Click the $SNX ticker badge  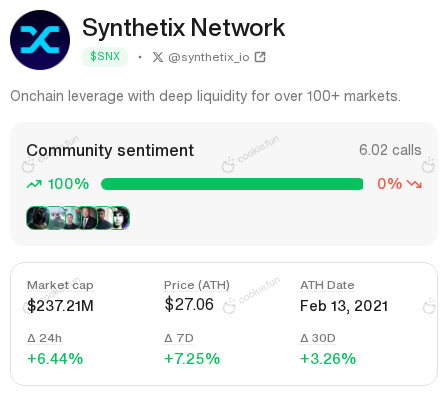(x=105, y=57)
